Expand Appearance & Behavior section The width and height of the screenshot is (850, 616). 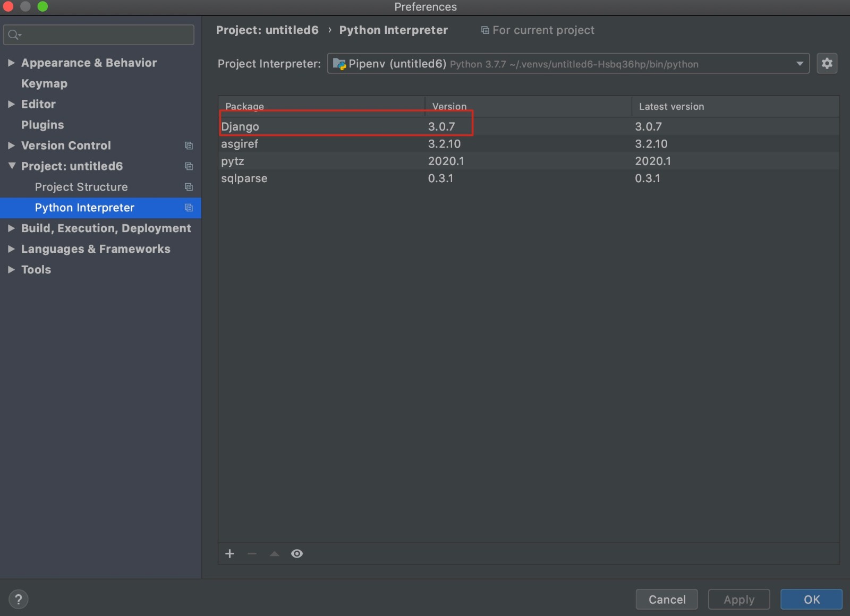(11, 63)
